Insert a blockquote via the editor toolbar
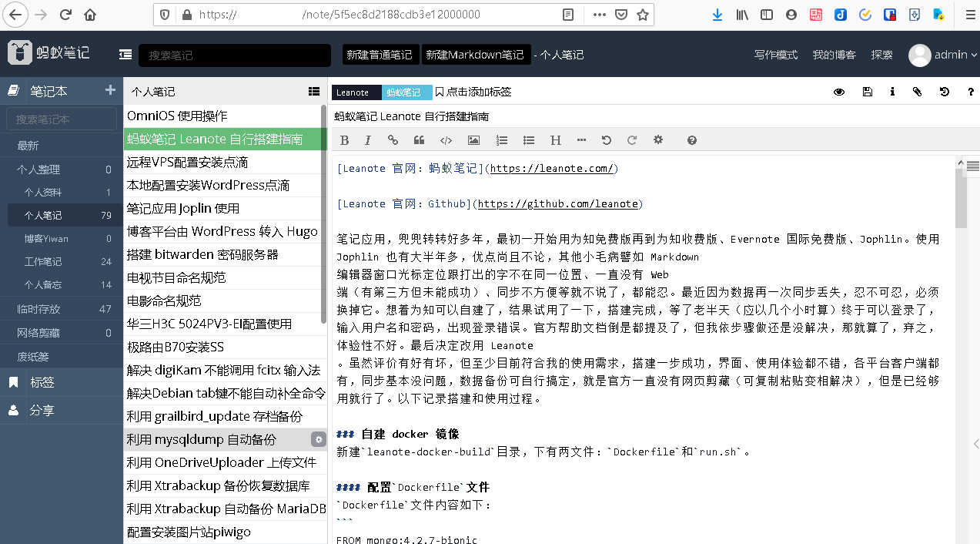980x544 pixels. [420, 140]
